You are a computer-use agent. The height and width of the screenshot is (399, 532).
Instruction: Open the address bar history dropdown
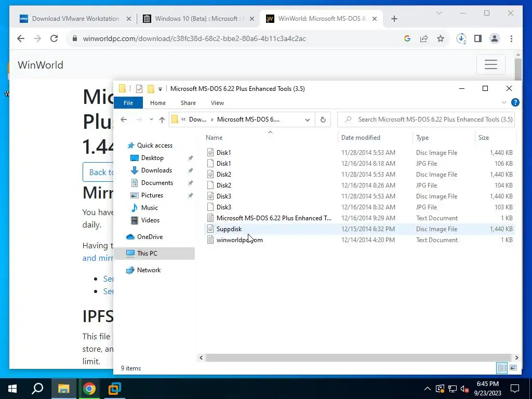(308, 119)
